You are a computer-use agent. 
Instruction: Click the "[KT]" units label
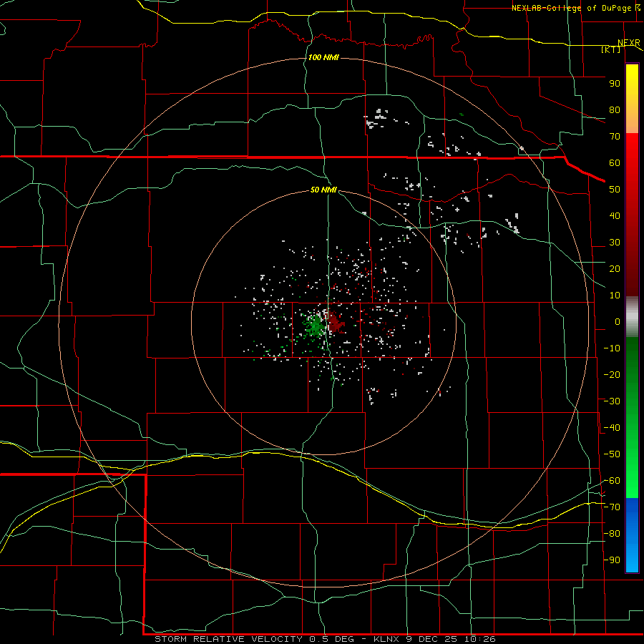(611, 49)
